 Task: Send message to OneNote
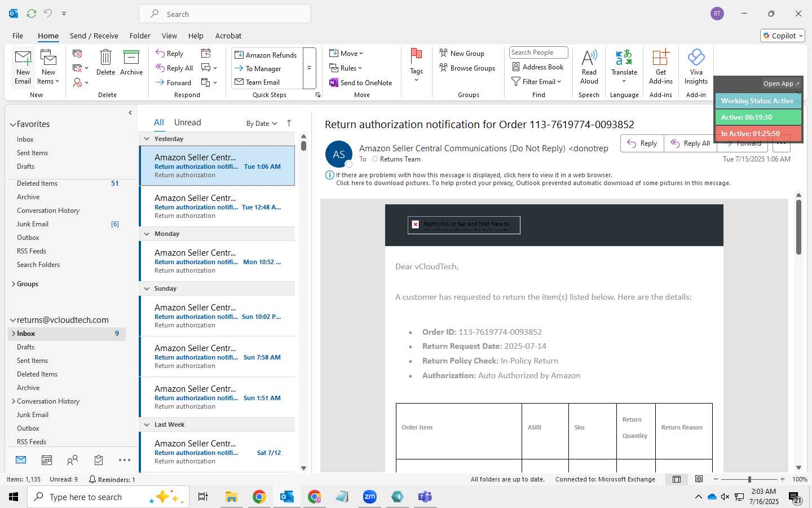pyautogui.click(x=360, y=82)
